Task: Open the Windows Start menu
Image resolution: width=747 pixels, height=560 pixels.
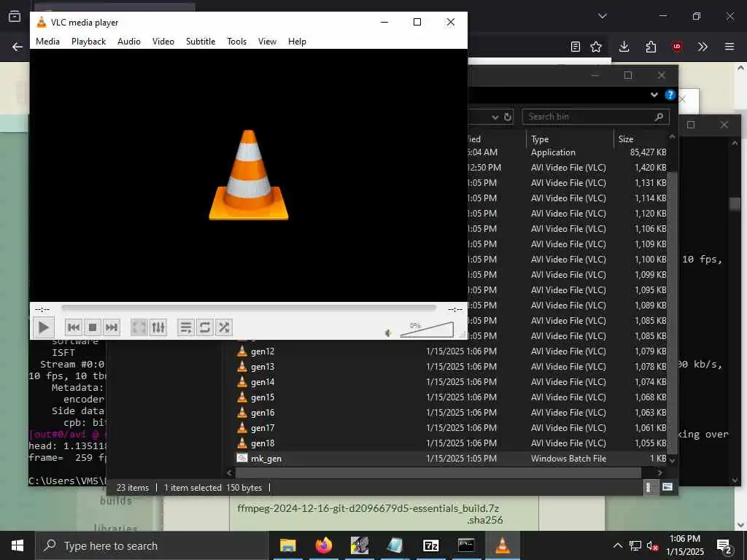Action: pos(18,545)
